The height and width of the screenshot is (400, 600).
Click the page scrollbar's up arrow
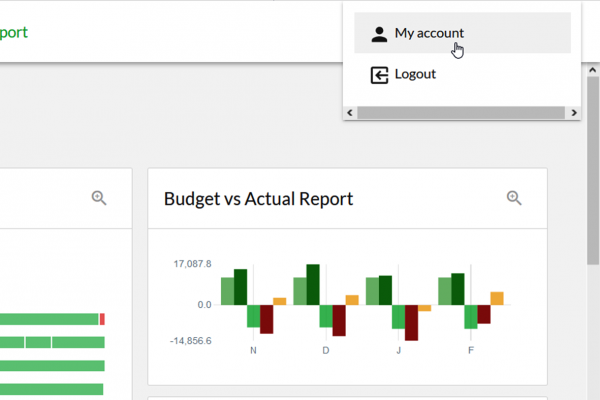pos(593,70)
